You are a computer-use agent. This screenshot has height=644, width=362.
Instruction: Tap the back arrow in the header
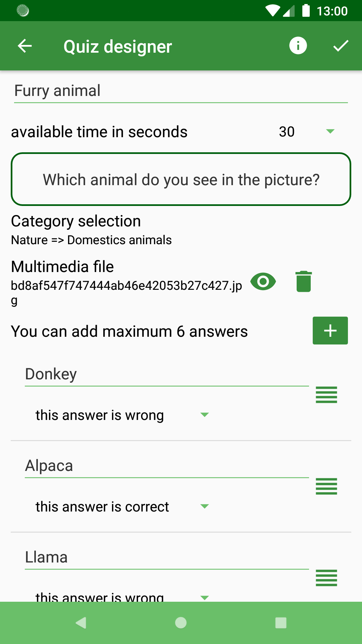[25, 46]
